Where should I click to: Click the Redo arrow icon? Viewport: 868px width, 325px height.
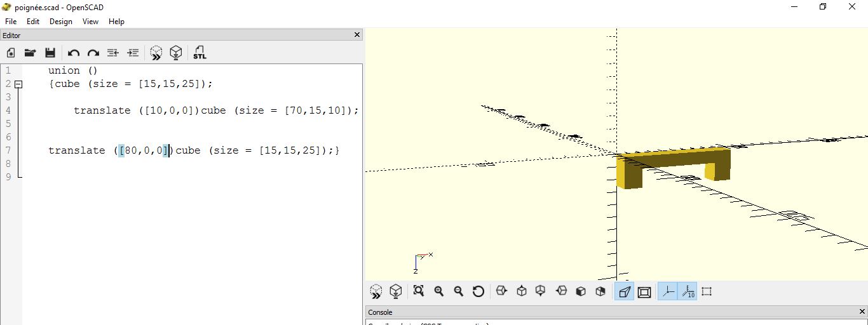click(x=93, y=53)
